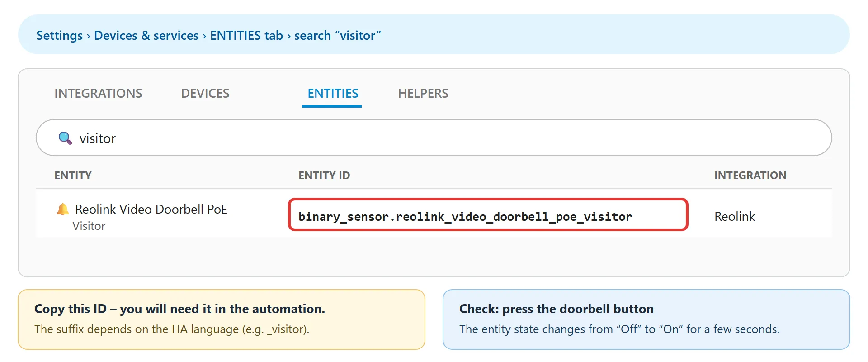868x362 pixels.
Task: Click the magnifier search icon
Action: click(65, 138)
